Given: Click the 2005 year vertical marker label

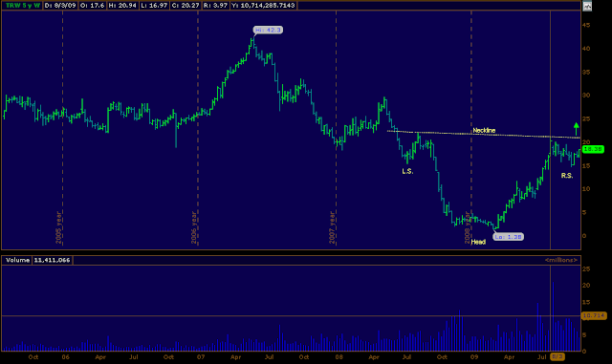Looking at the screenshot, I should 58,227.
